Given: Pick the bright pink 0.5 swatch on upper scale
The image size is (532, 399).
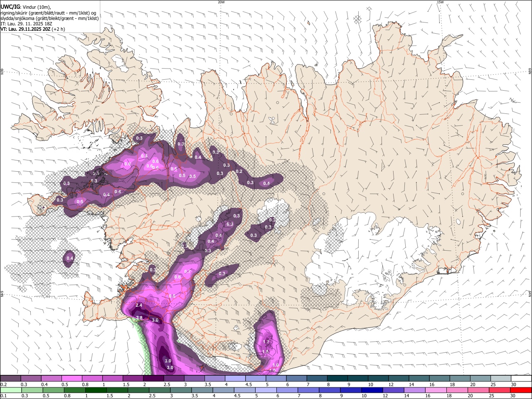Looking at the screenshot, I should click(71, 379).
